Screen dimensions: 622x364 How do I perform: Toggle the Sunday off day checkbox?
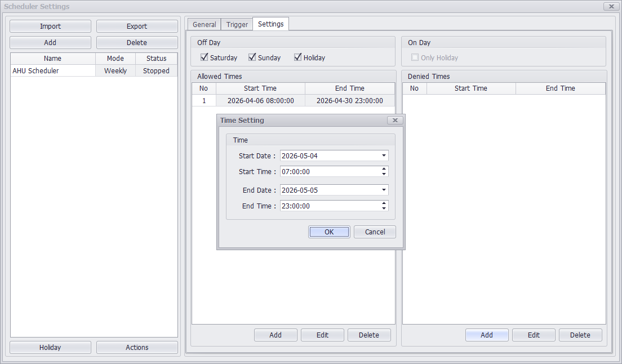tap(252, 57)
